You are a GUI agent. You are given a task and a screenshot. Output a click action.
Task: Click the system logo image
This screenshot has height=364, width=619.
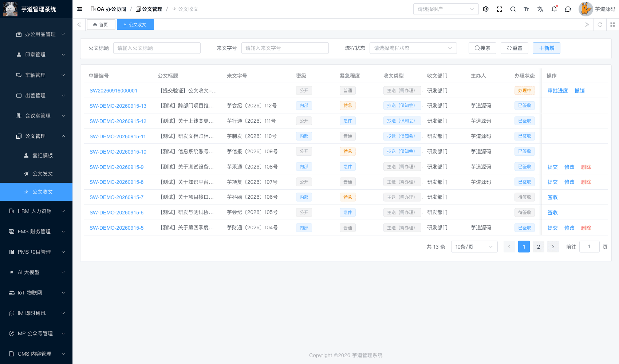(x=10, y=9)
